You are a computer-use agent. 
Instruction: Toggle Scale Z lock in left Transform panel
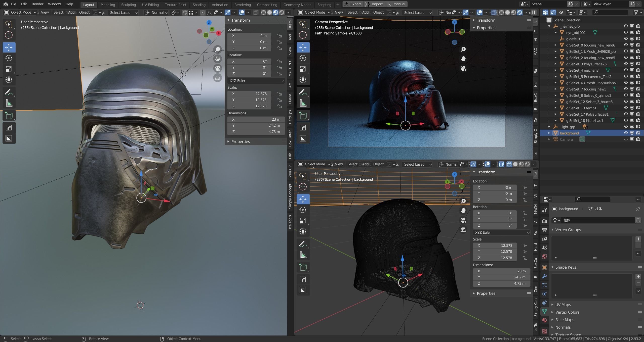[x=279, y=106]
